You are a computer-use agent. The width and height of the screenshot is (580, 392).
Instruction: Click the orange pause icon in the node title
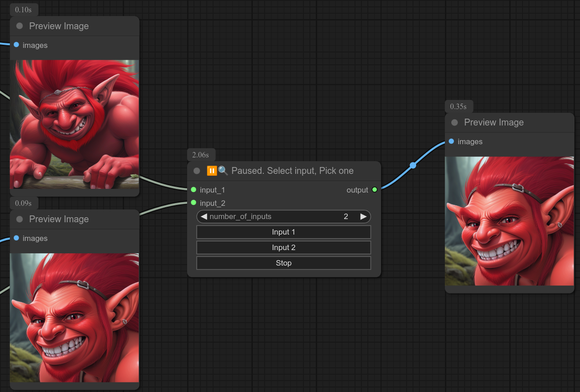[x=212, y=171]
